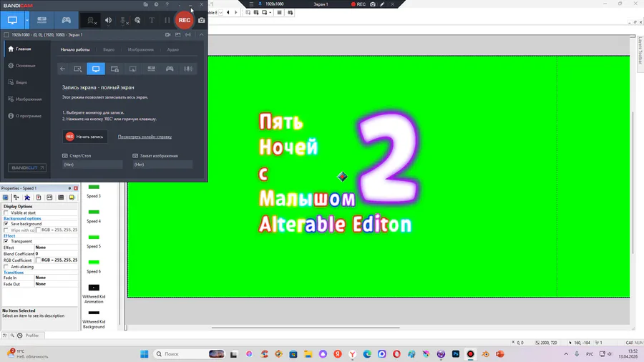The width and height of the screenshot is (644, 362).
Task: Select specific window recording mode
Action: [114, 69]
